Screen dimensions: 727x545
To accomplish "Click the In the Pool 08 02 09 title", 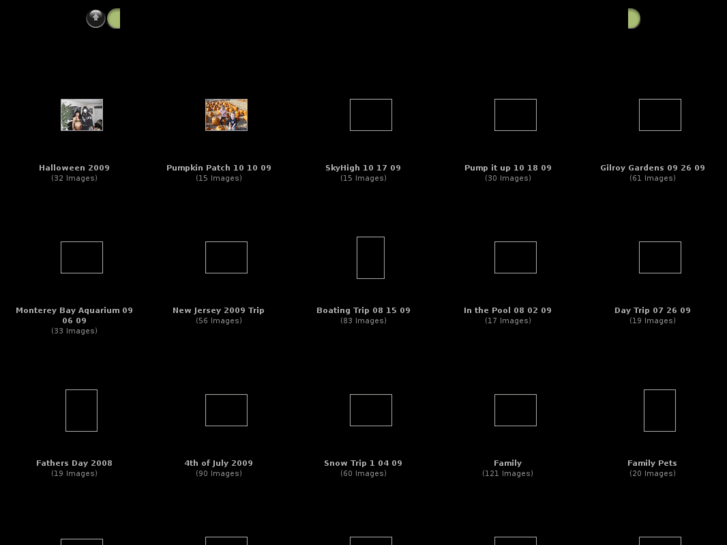I will [x=508, y=310].
